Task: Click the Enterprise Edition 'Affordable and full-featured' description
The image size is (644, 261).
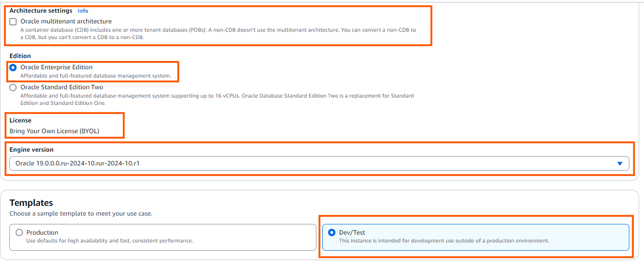Action: 96,76
